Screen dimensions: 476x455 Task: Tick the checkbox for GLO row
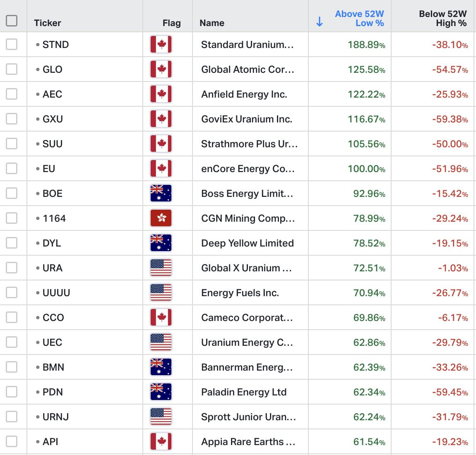(x=12, y=69)
